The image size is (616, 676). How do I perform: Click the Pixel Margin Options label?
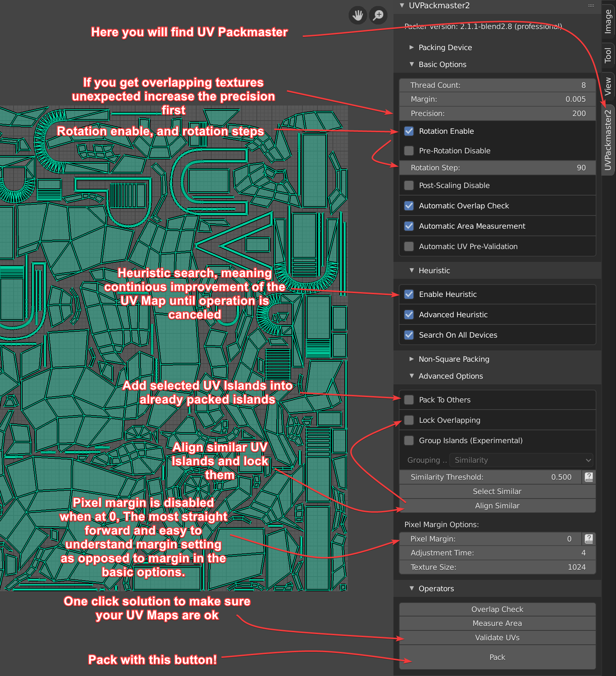click(441, 525)
